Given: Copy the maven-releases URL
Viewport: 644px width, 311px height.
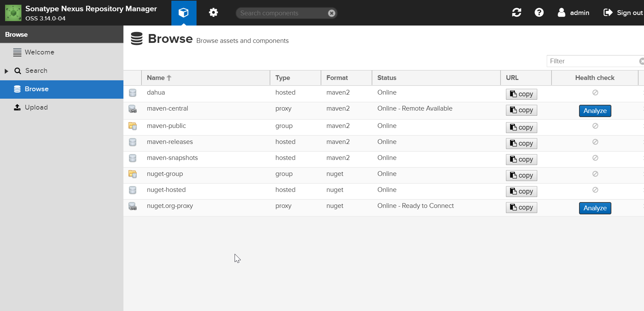Looking at the screenshot, I should (521, 144).
